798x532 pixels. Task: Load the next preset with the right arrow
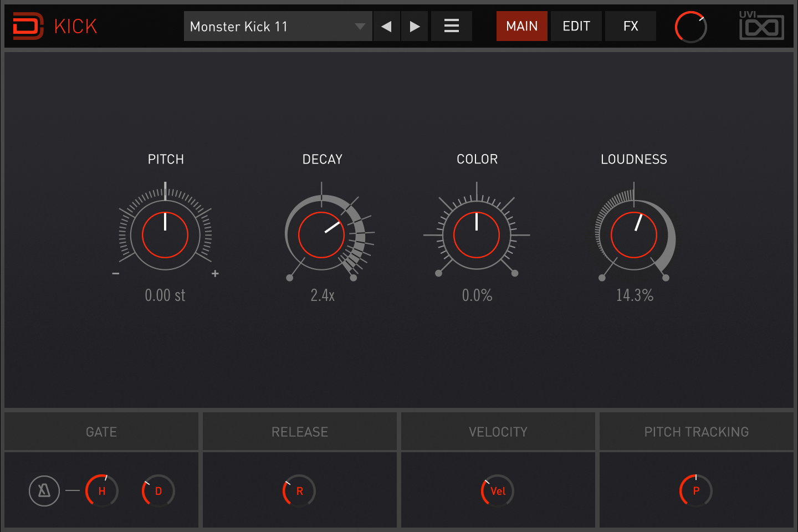coord(415,25)
